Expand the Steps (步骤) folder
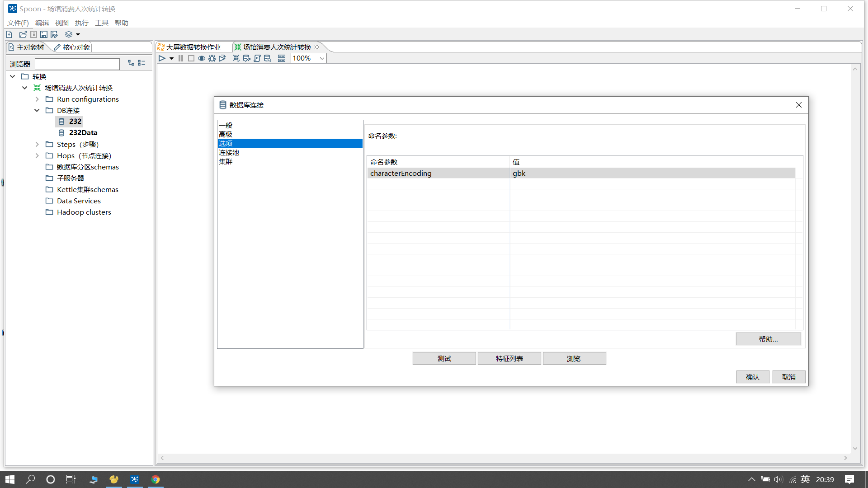The width and height of the screenshot is (868, 488). (37, 144)
